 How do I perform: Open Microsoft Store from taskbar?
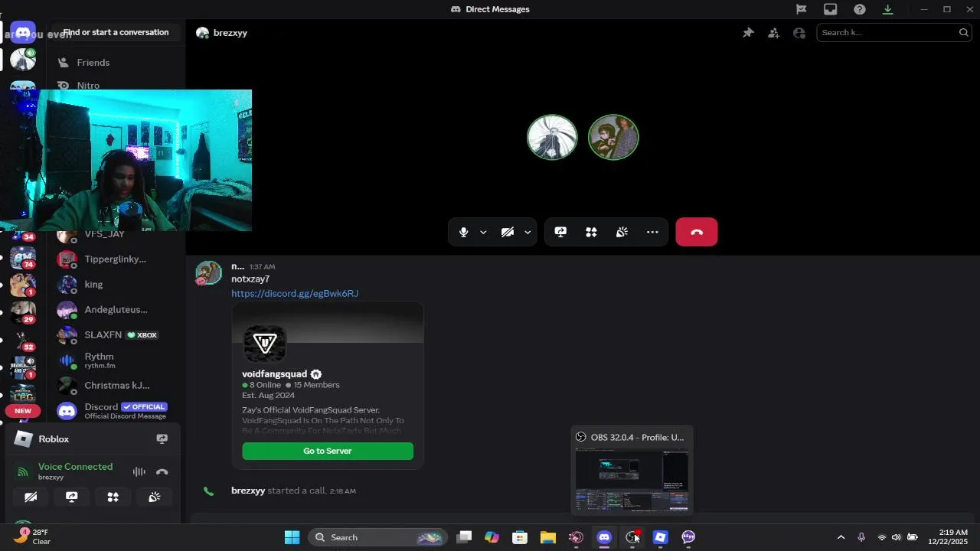[x=520, y=537]
